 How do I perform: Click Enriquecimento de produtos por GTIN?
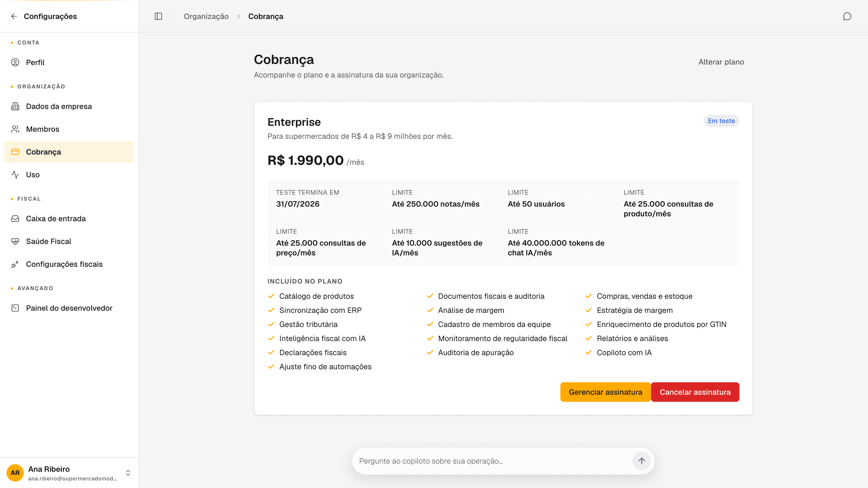click(x=662, y=324)
